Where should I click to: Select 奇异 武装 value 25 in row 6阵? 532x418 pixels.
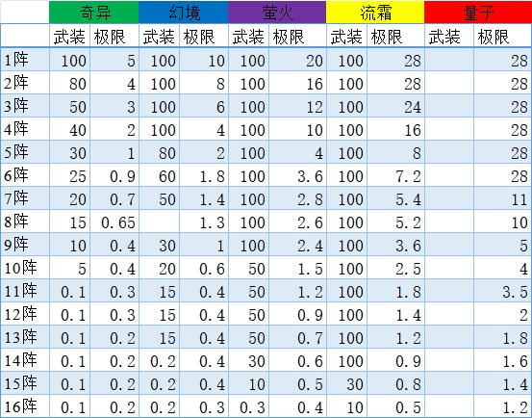click(x=69, y=175)
